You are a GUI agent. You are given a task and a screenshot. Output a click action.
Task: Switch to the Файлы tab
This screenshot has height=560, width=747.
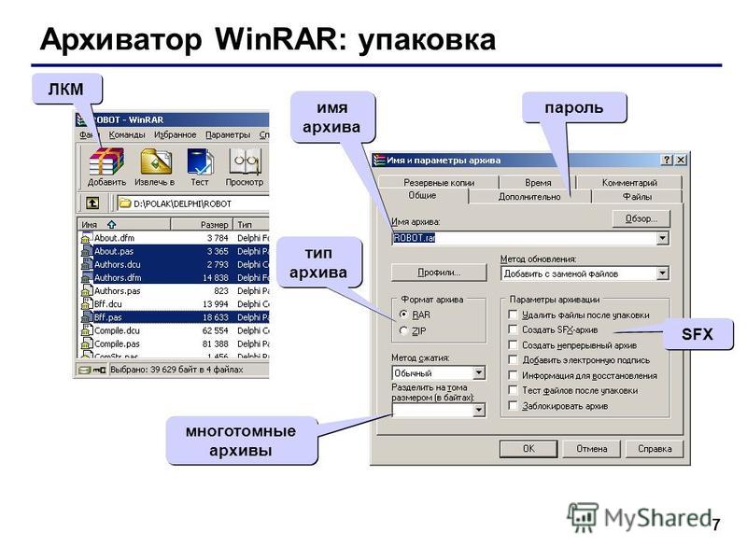pos(637,197)
